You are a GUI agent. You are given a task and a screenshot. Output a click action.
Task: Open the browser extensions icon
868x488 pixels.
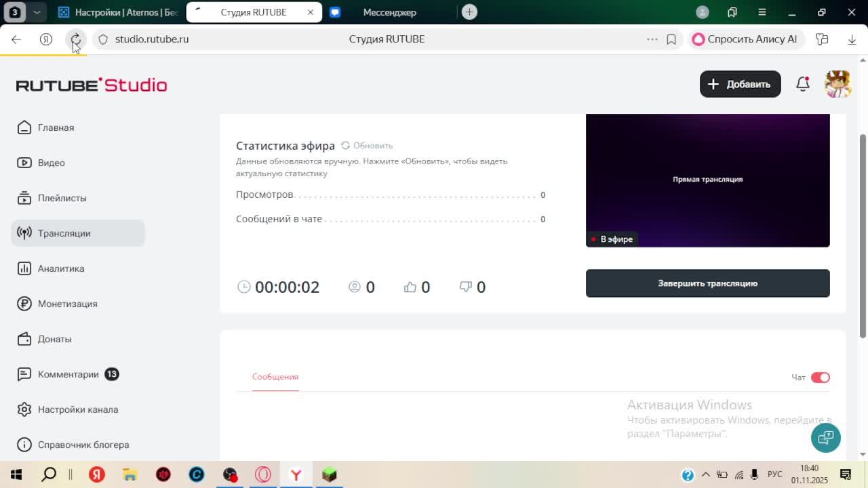[823, 39]
